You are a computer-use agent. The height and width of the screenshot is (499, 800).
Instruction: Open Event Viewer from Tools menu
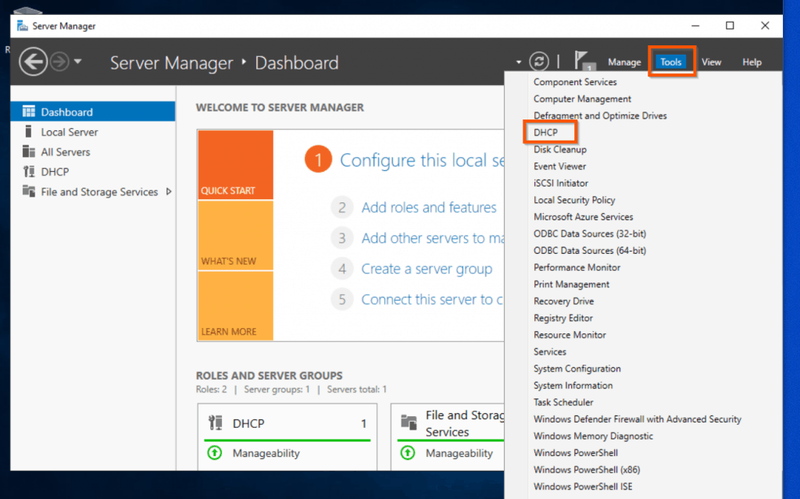[560, 166]
